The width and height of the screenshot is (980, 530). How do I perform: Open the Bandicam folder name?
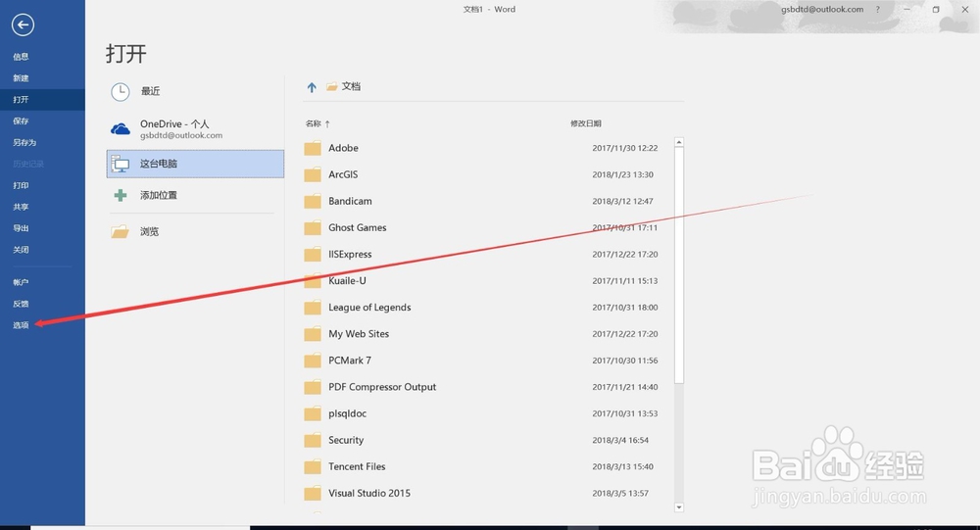(350, 201)
